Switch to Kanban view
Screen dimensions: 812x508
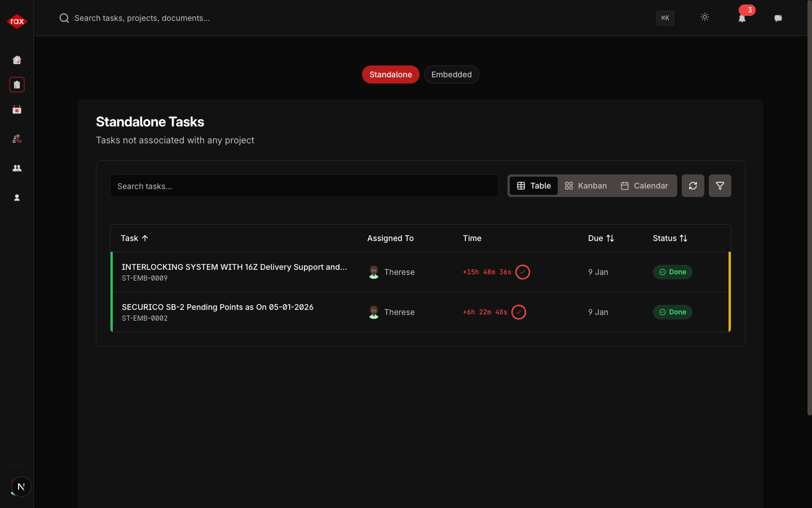pos(586,186)
